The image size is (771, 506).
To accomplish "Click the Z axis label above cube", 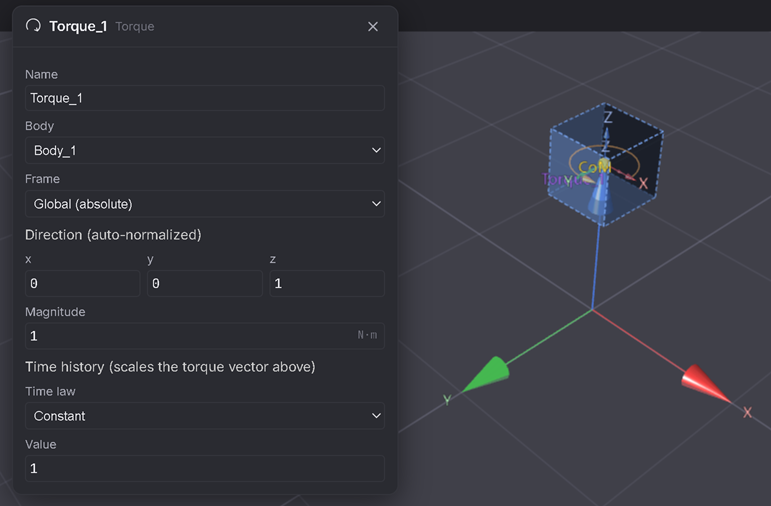I will 608,117.
